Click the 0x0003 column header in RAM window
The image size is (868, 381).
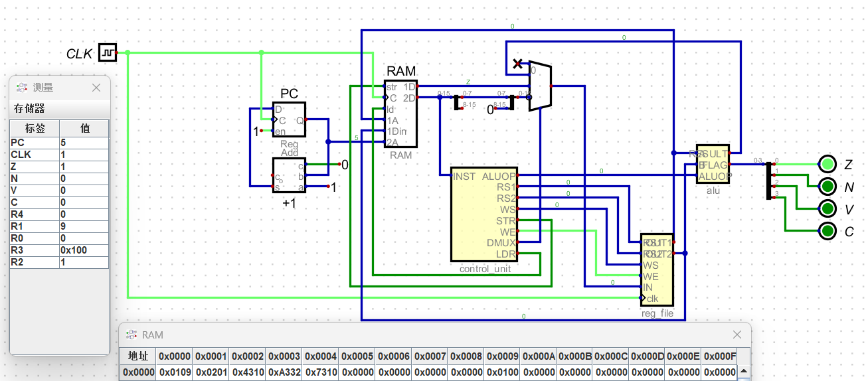pos(284,356)
